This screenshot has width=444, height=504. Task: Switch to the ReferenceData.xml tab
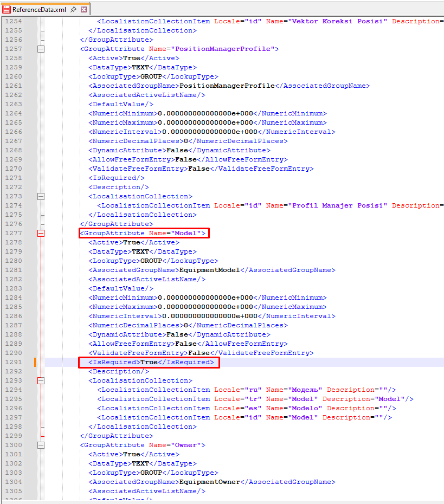click(39, 9)
